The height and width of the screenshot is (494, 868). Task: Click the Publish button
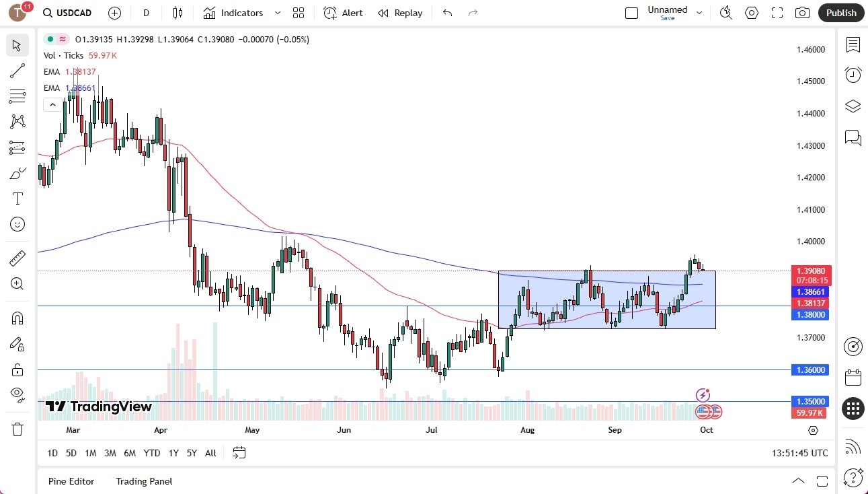pyautogui.click(x=840, y=12)
